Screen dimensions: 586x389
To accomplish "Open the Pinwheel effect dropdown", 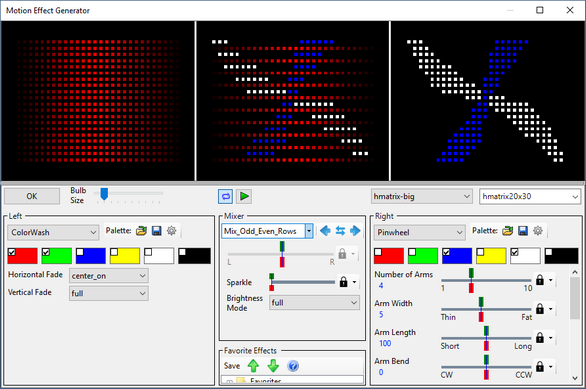I will pos(419,232).
